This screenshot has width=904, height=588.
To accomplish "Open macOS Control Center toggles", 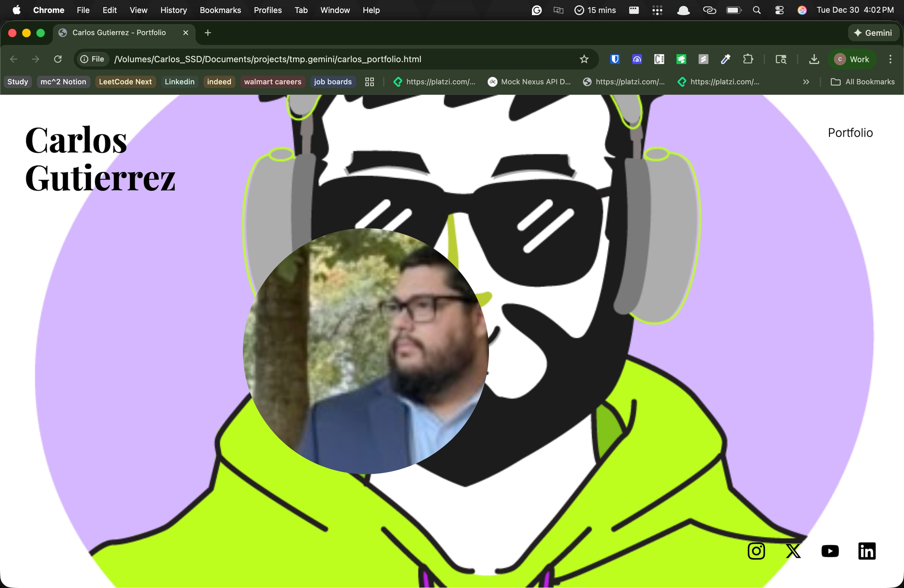I will point(779,10).
